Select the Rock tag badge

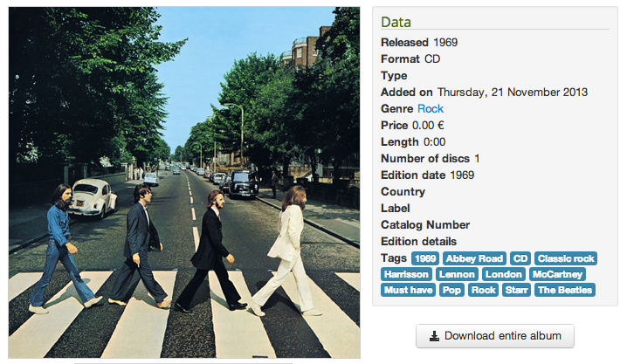point(483,290)
